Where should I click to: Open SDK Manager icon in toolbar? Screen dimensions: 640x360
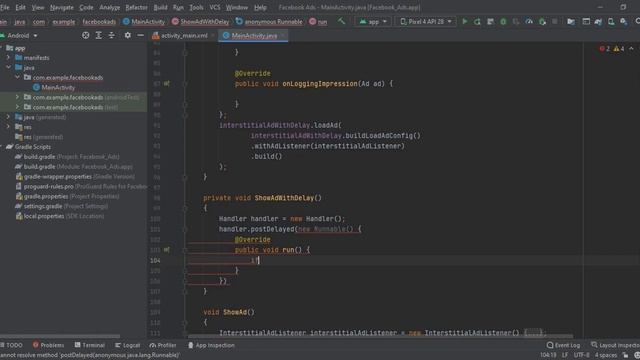tap(624, 22)
